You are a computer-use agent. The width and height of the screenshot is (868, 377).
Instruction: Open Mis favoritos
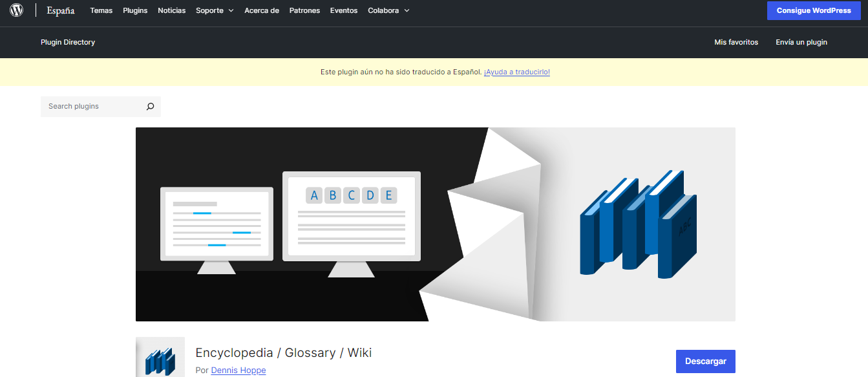pos(736,42)
